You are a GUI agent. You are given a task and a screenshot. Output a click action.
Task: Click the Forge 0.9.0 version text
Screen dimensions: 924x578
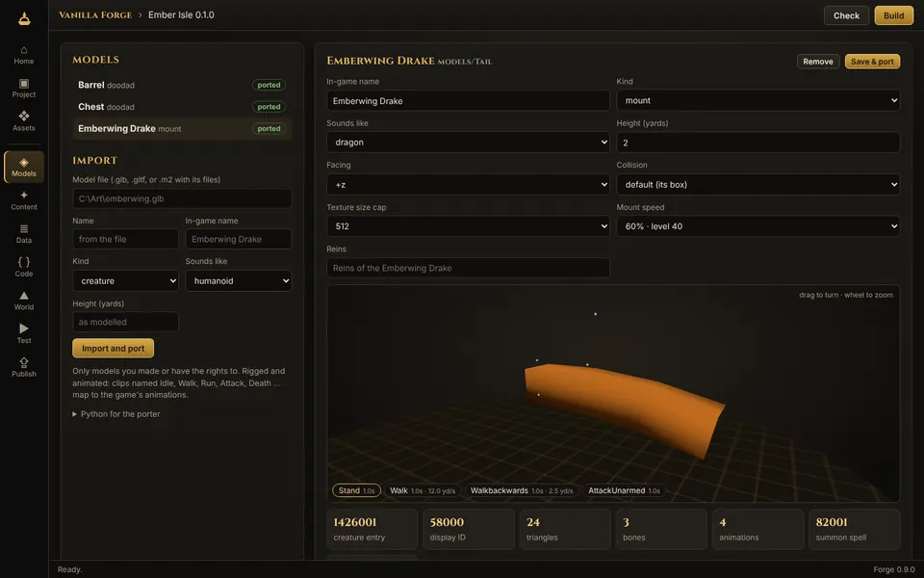[x=894, y=569]
